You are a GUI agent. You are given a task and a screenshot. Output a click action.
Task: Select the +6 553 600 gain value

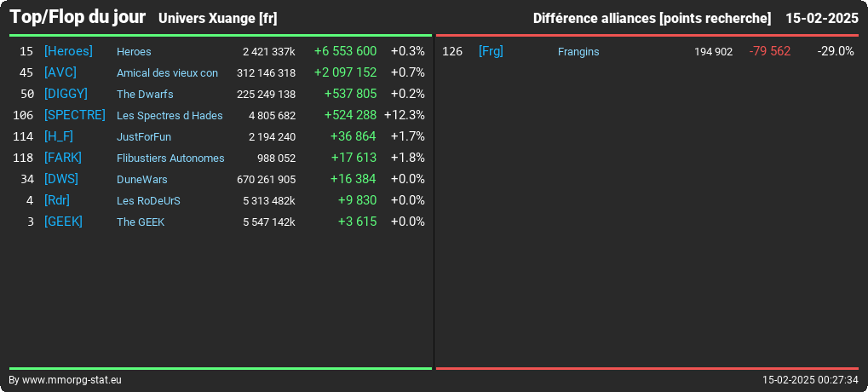pos(346,51)
